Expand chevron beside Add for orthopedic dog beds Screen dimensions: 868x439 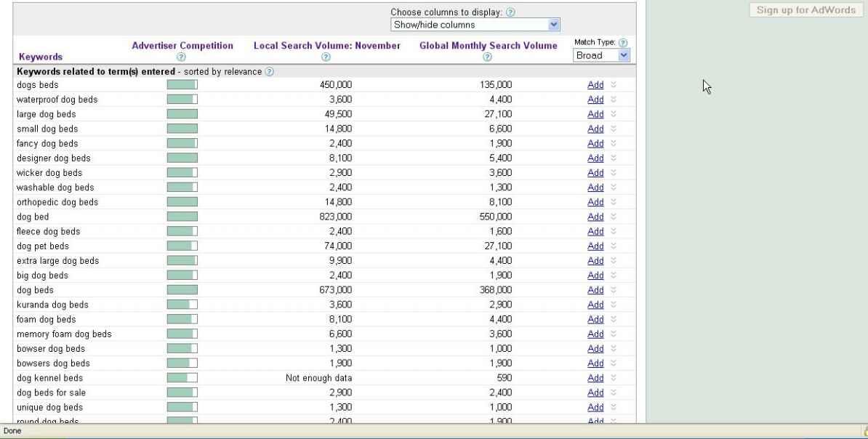[613, 202]
